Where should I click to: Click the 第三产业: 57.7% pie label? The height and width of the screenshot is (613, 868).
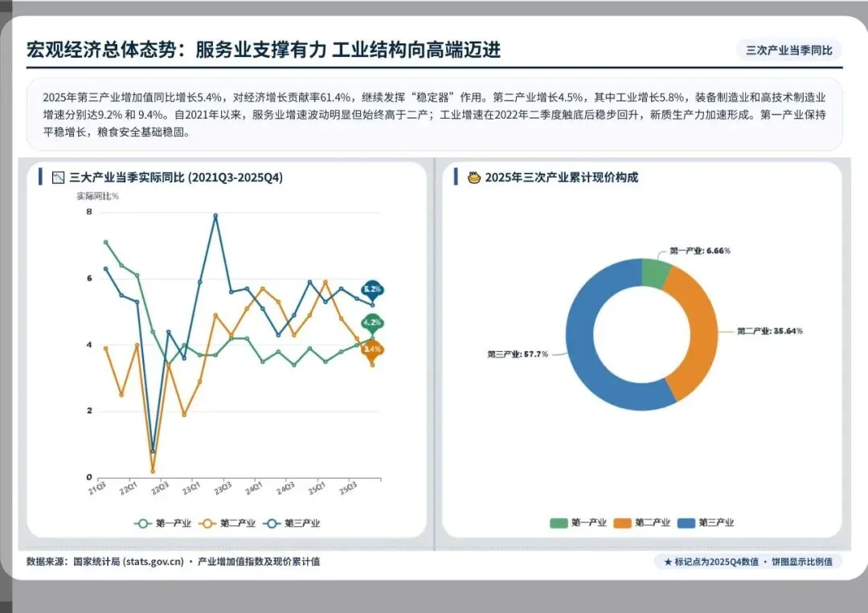click(x=518, y=354)
